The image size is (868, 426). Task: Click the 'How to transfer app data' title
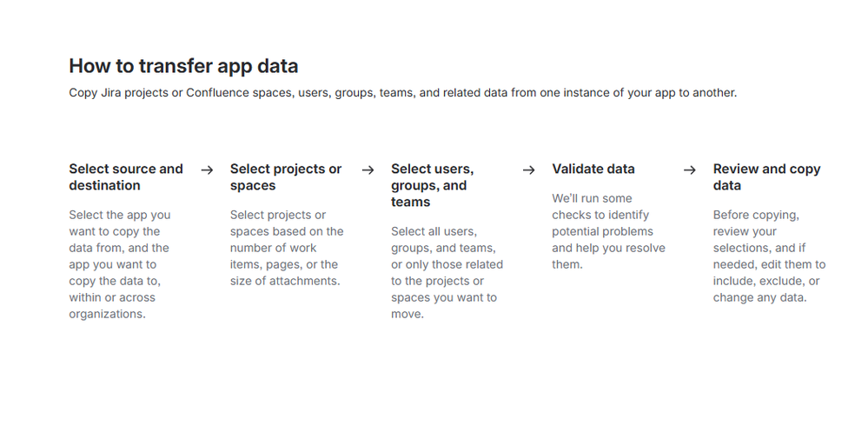pyautogui.click(x=183, y=66)
